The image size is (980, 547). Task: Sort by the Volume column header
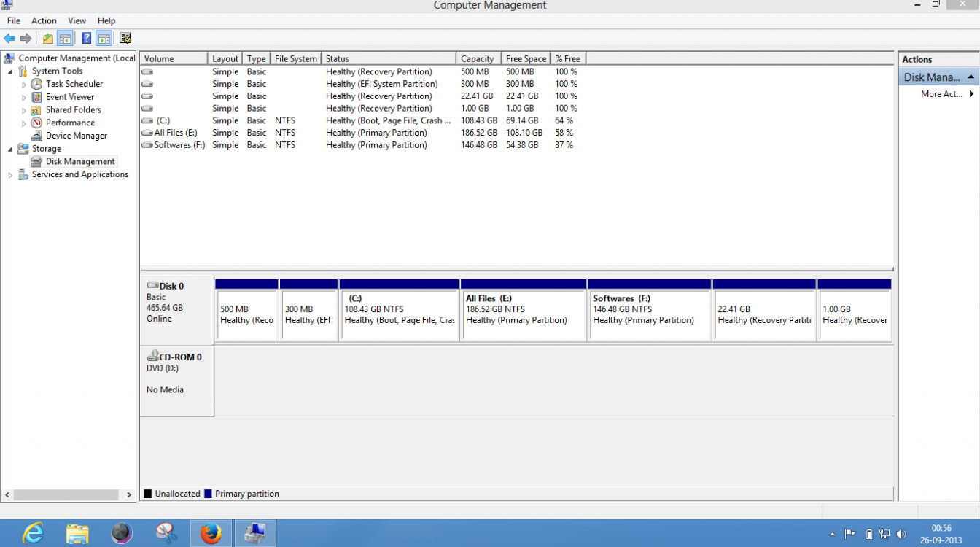174,58
